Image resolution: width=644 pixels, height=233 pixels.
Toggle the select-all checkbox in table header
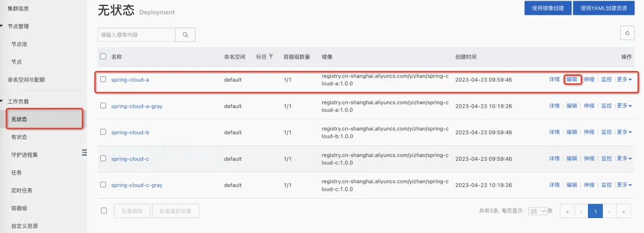click(104, 56)
